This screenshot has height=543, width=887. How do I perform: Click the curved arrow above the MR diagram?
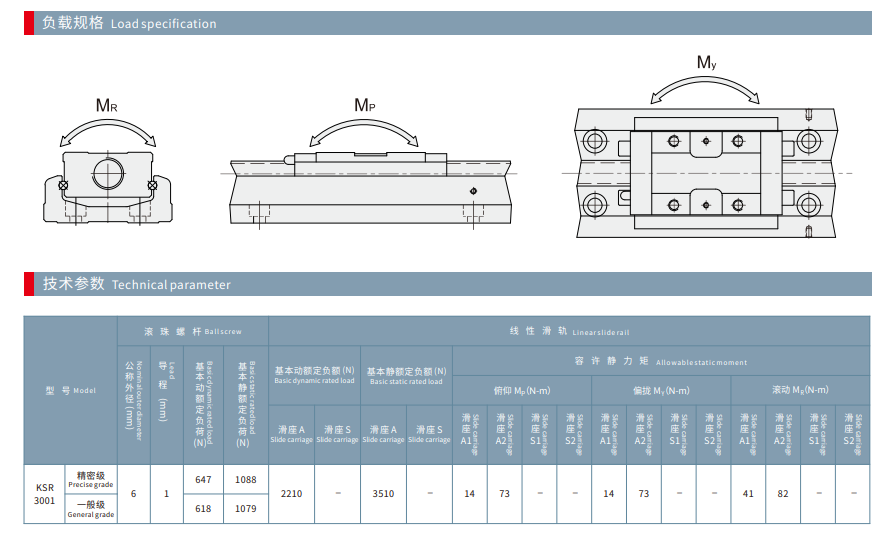(x=108, y=129)
